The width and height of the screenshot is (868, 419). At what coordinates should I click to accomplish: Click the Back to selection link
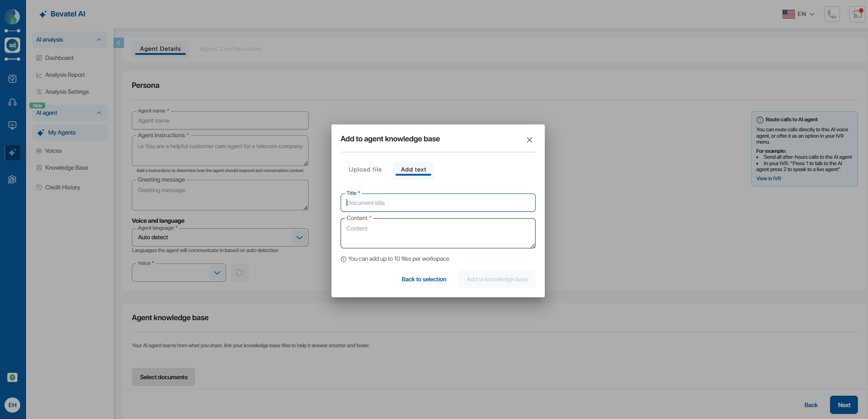[x=423, y=279]
